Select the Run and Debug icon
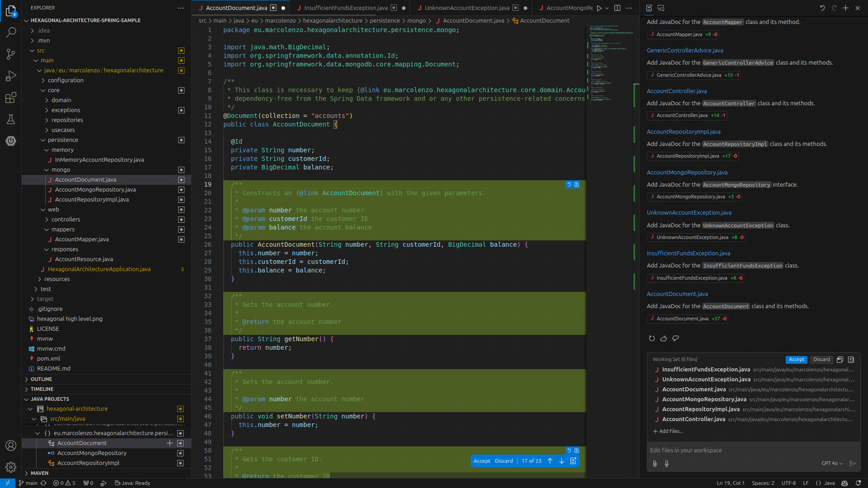 tap(11, 76)
